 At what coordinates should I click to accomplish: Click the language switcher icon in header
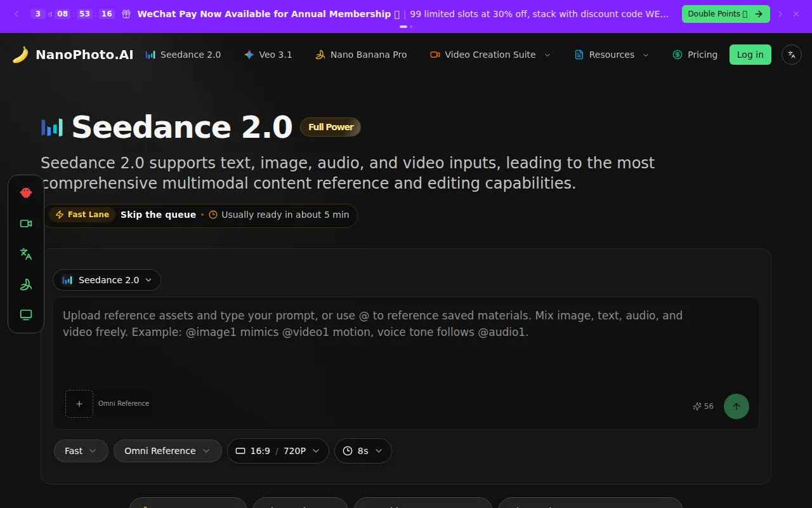pyautogui.click(x=792, y=55)
